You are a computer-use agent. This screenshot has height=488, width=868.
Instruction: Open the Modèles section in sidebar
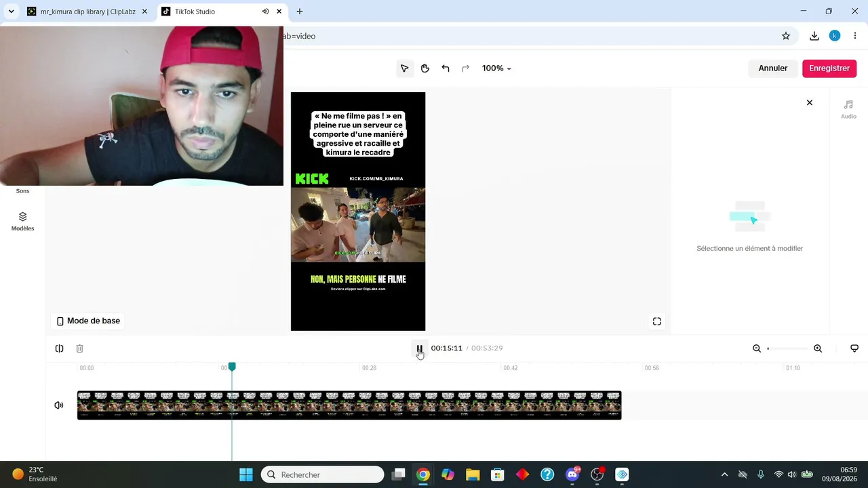[x=22, y=221]
